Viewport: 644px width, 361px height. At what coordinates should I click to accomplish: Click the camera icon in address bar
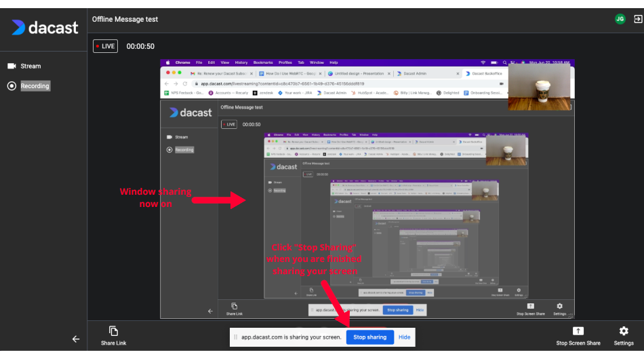coord(502,83)
